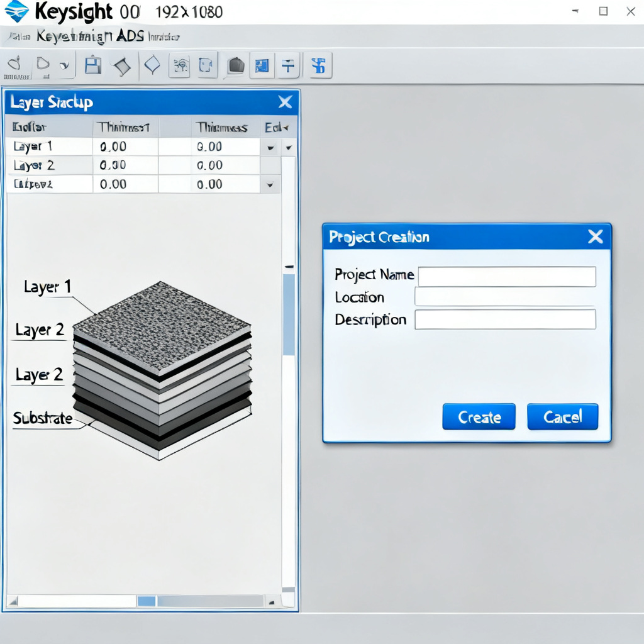The height and width of the screenshot is (644, 644).
Task: Click the Description input field
Action: coord(505,319)
